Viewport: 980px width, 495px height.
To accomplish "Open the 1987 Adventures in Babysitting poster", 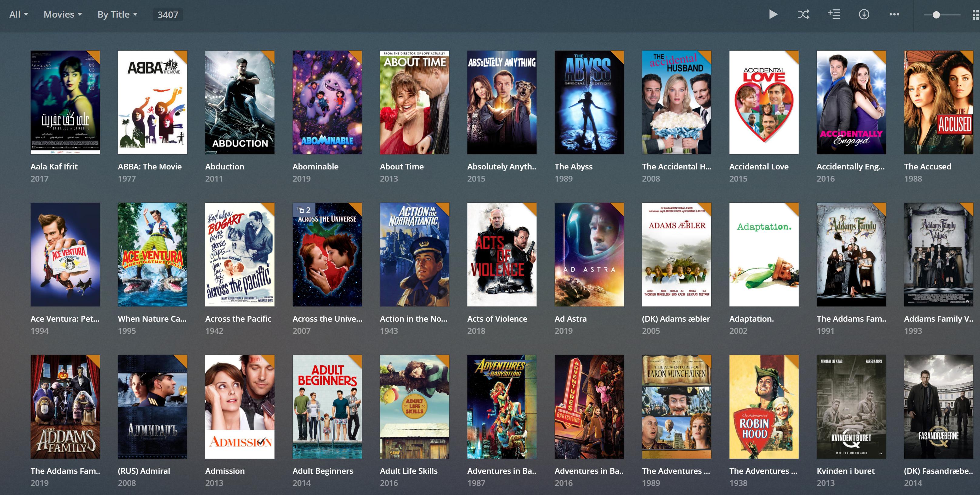I will 502,406.
